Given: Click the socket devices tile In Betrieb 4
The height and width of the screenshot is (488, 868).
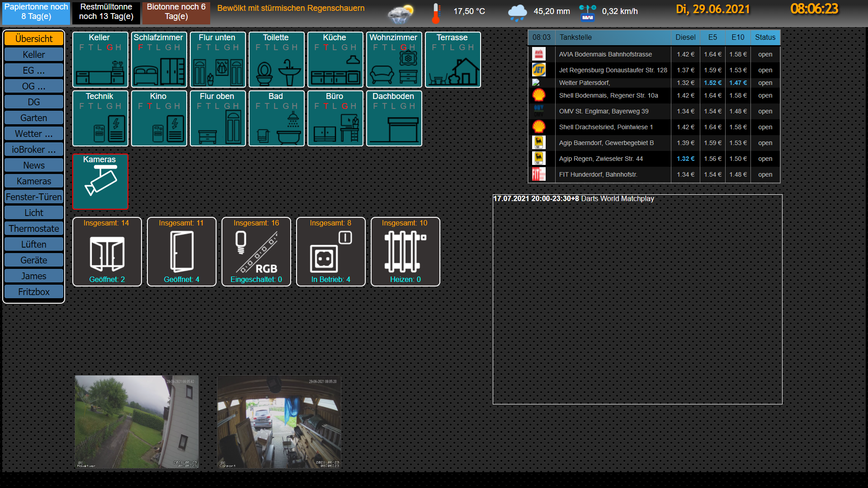Looking at the screenshot, I should 331,252.
